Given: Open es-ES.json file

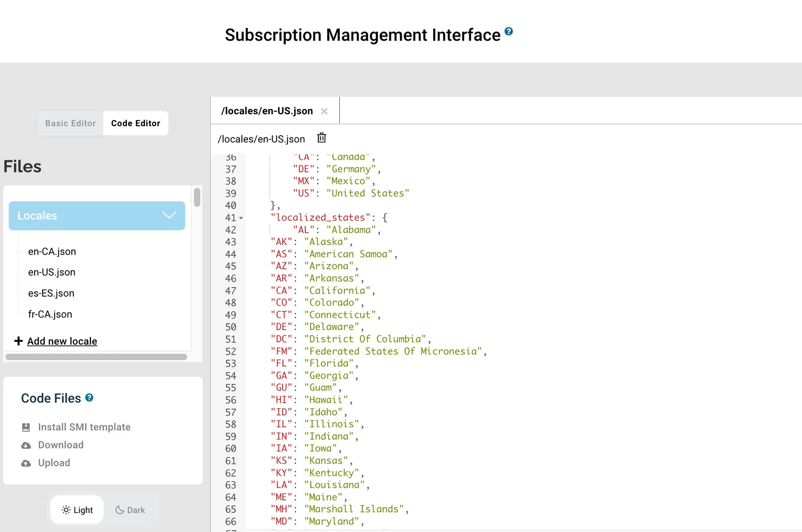Looking at the screenshot, I should pos(51,293).
